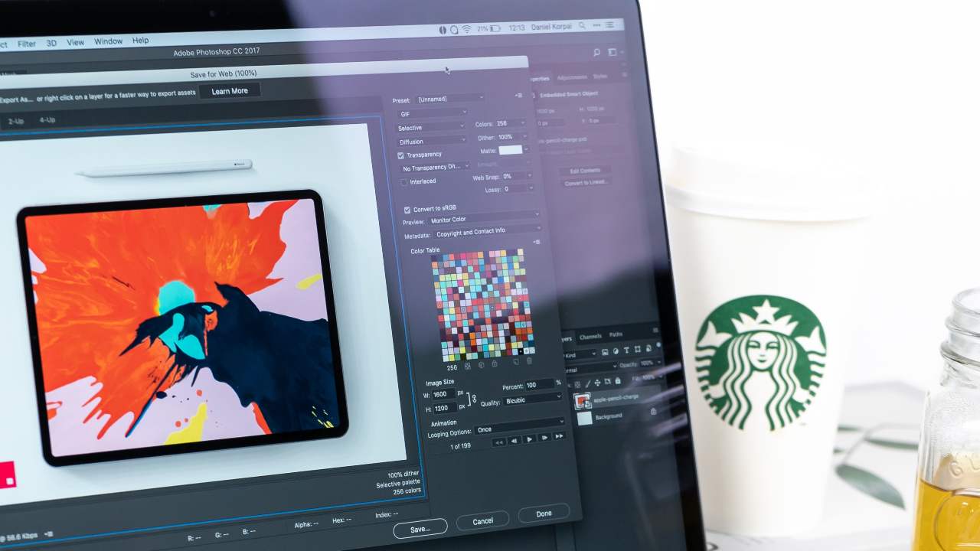Image resolution: width=980 pixels, height=551 pixels.
Task: Click the Cancel button
Action: (482, 521)
